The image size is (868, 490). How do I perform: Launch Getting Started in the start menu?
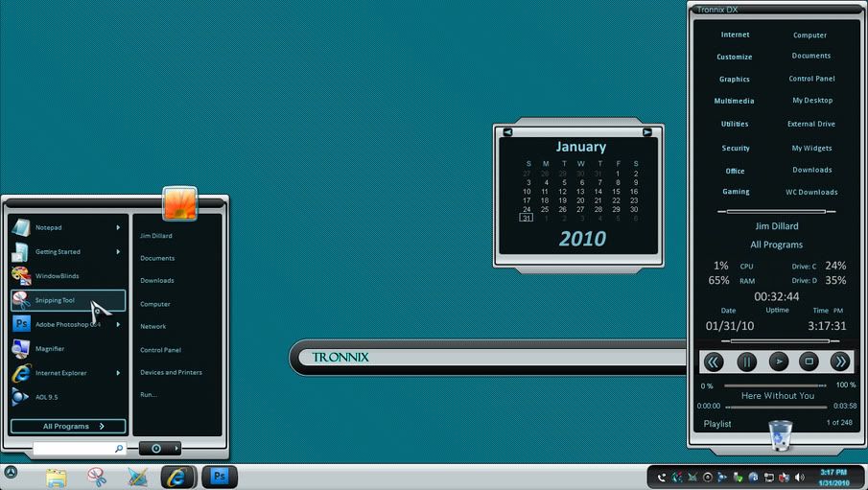67,252
